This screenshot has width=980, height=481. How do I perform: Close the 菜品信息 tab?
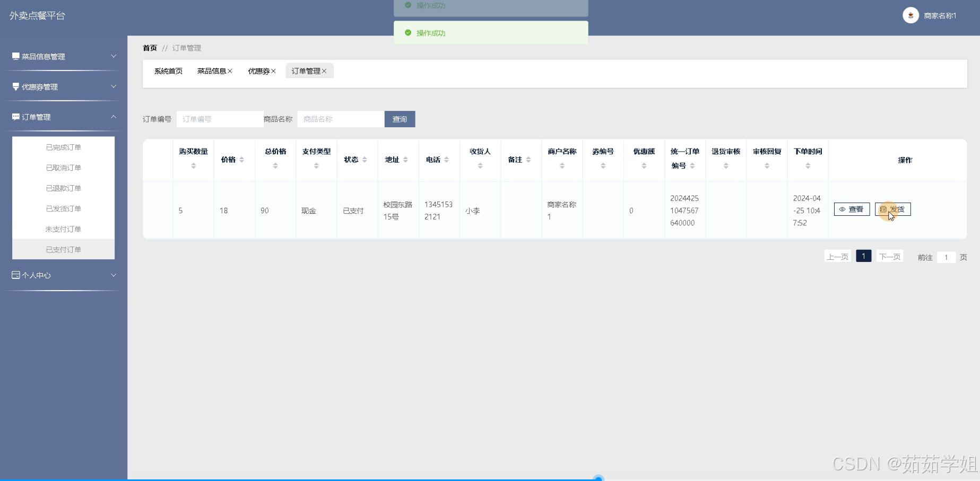[230, 71]
